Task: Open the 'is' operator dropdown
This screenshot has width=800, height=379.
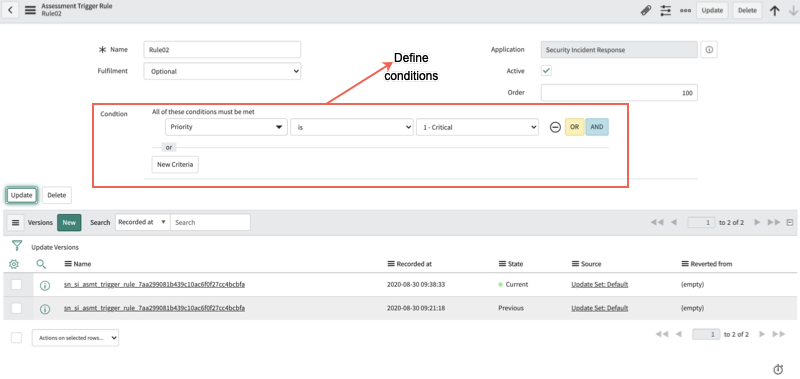Action: pos(352,128)
